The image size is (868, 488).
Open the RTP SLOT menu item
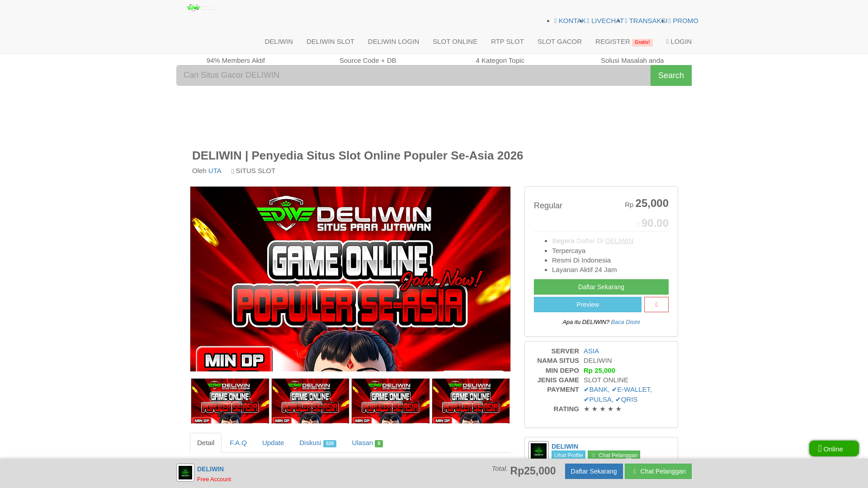pyautogui.click(x=507, y=42)
